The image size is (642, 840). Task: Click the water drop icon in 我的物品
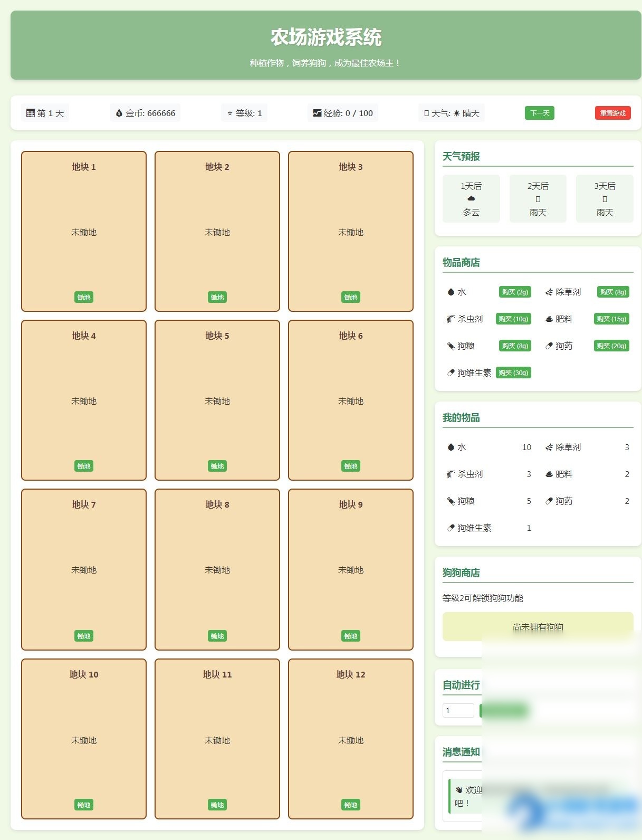[451, 447]
